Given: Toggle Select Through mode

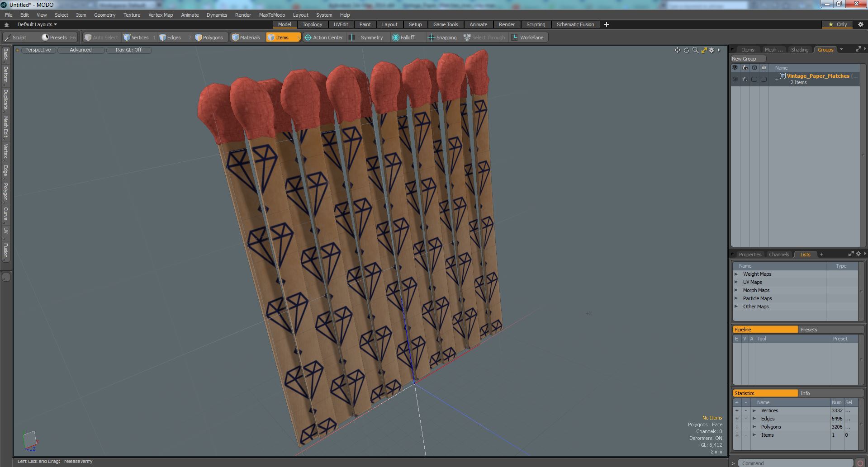Looking at the screenshot, I should click(x=484, y=38).
